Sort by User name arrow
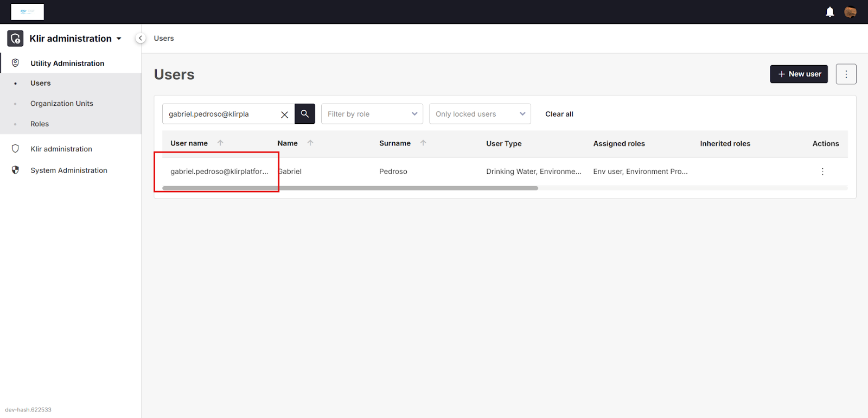The image size is (868, 418). pos(220,143)
